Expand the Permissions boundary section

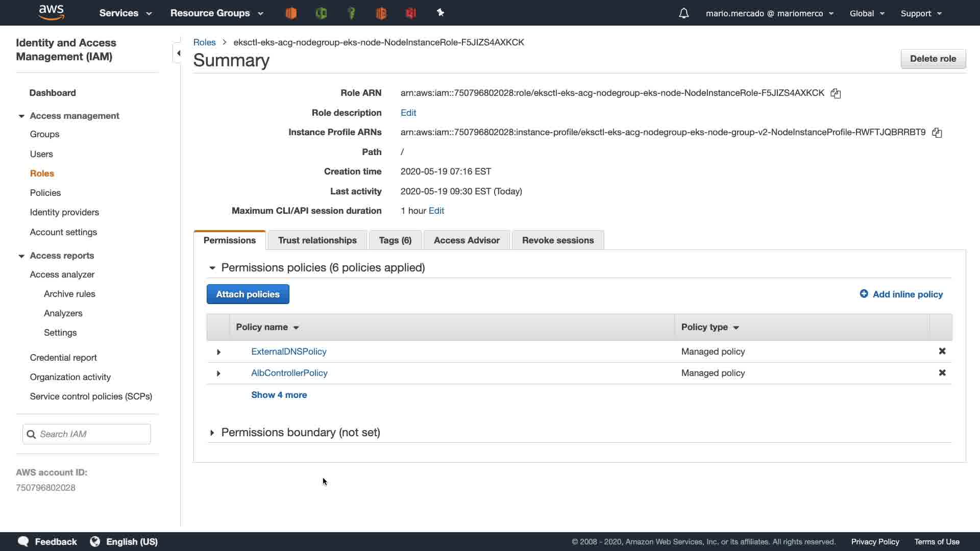coord(212,433)
